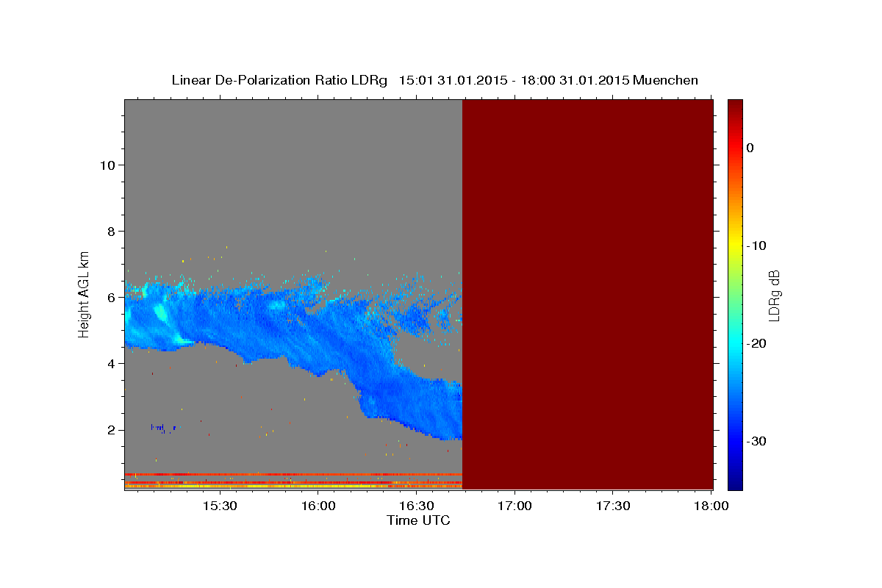Click the 18:00 time tick label
The width and height of the screenshot is (882, 588).
coord(711,506)
